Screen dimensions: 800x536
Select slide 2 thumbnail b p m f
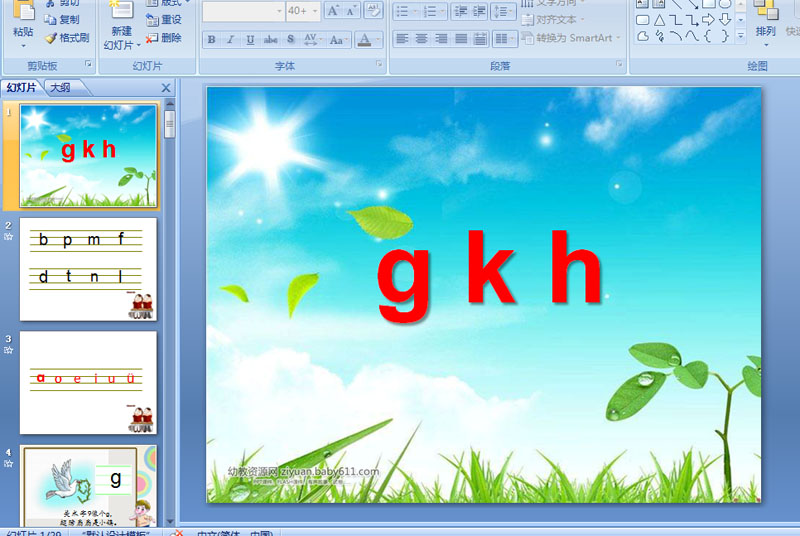(x=88, y=269)
